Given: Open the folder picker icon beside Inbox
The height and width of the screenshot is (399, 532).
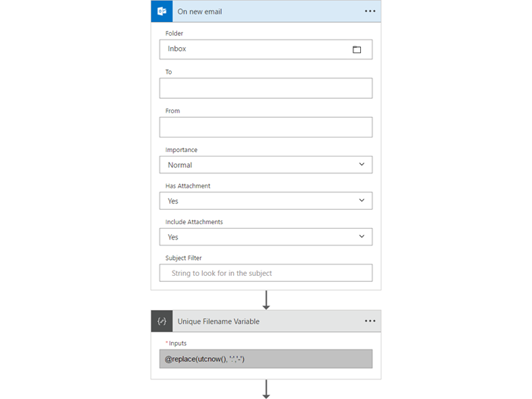Looking at the screenshot, I should pyautogui.click(x=356, y=49).
